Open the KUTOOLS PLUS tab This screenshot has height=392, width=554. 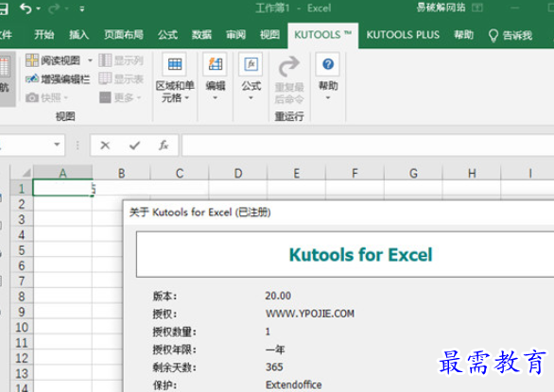(x=403, y=35)
